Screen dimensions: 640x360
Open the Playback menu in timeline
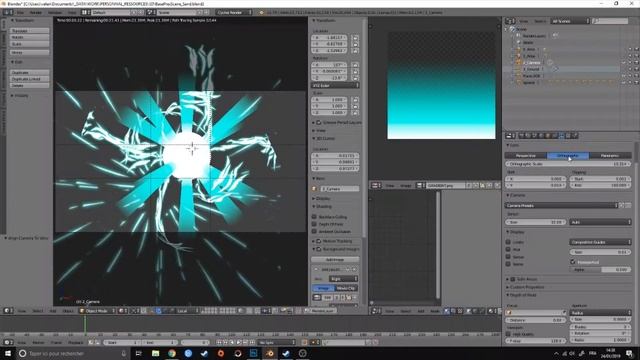(76, 342)
